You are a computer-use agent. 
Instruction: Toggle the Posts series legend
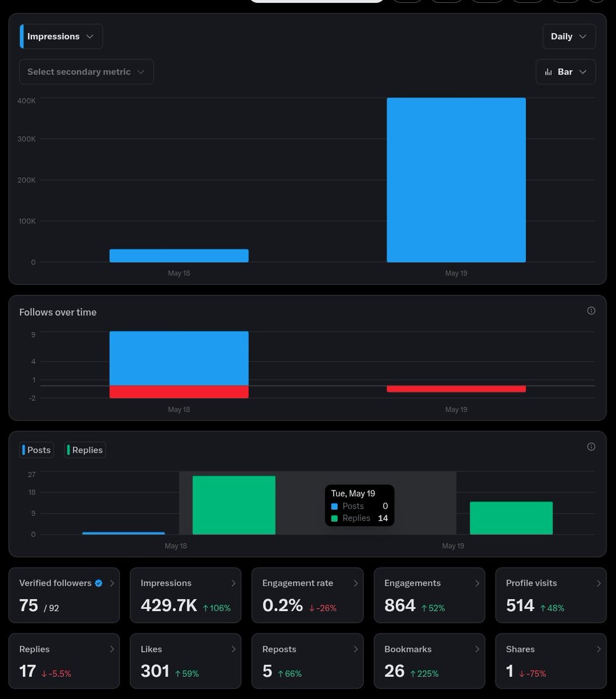point(37,450)
